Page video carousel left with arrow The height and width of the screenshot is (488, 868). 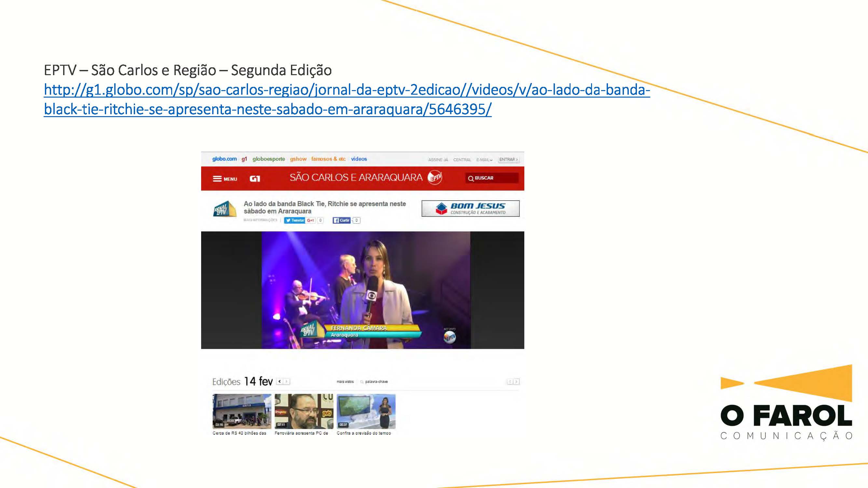[x=510, y=382]
